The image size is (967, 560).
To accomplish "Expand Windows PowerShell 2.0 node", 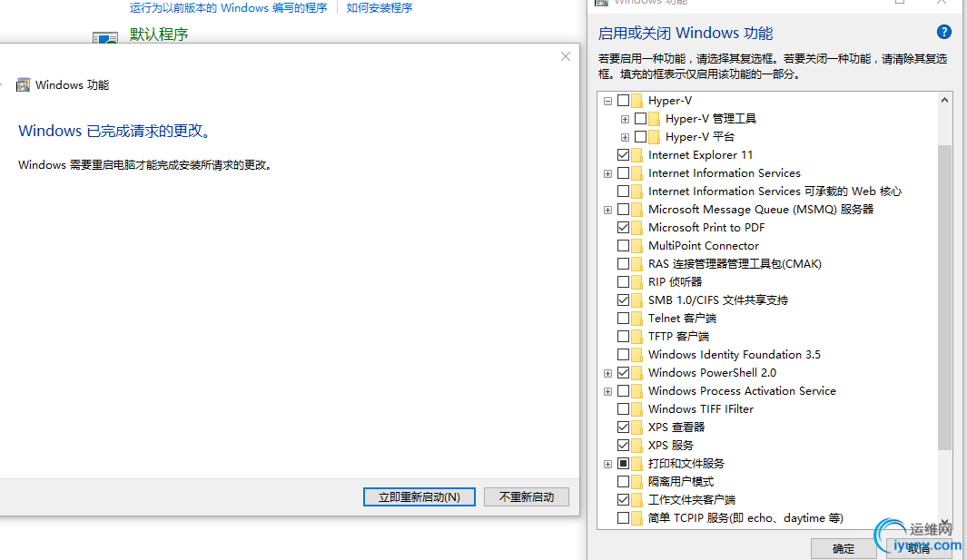I will pyautogui.click(x=608, y=373).
